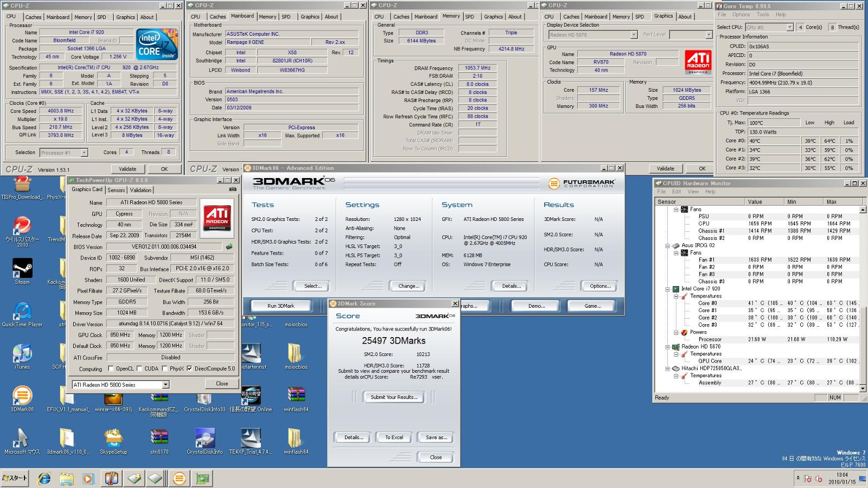Toggle the PhysX checkbox in GPU-Z
This screenshot has height=488, width=868.
pyautogui.click(x=164, y=369)
